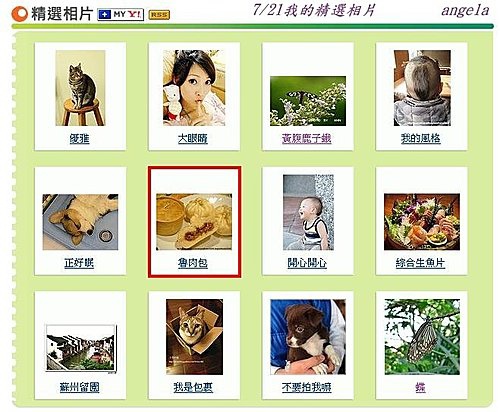Screen dimensions: 500x412
Task: Click the 綜合生魚片 caption link
Action: (420, 263)
